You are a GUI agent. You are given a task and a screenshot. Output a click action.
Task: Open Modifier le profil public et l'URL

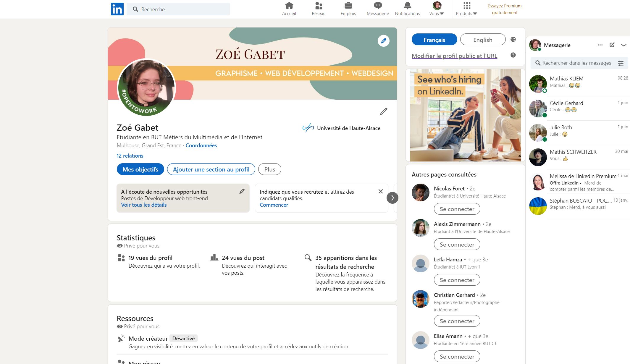pyautogui.click(x=454, y=56)
